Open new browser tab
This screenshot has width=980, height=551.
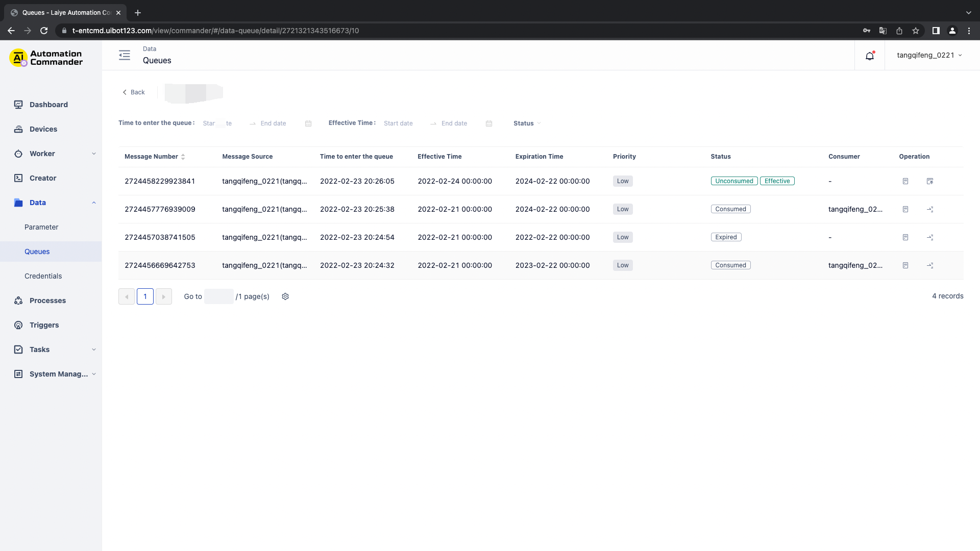138,13
